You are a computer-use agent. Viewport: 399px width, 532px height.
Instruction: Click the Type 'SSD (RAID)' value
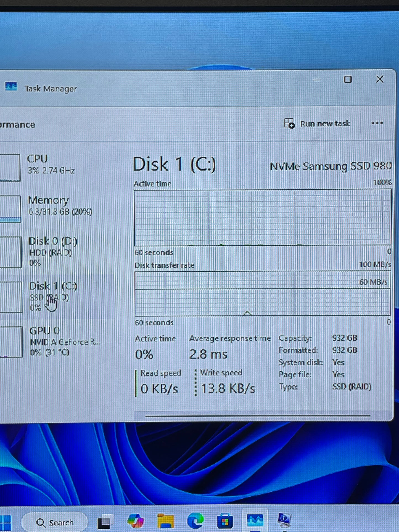point(352,387)
